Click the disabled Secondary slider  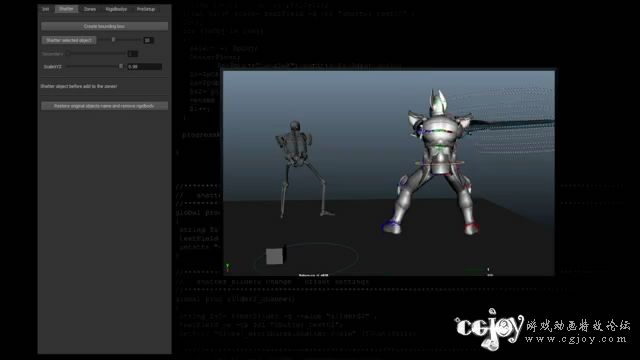[x=97, y=53]
